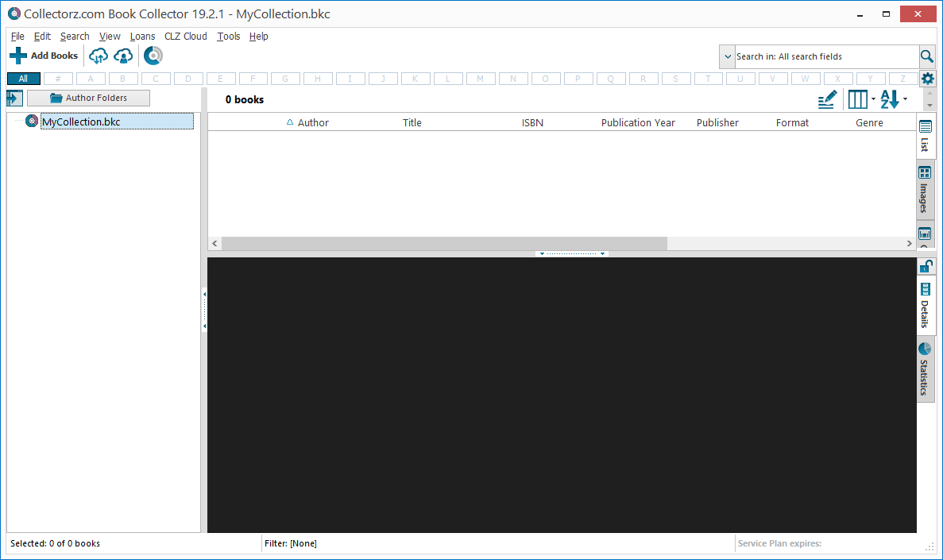Click the Sync with CLZ Cloud icon
This screenshot has height=560, width=943.
99,56
